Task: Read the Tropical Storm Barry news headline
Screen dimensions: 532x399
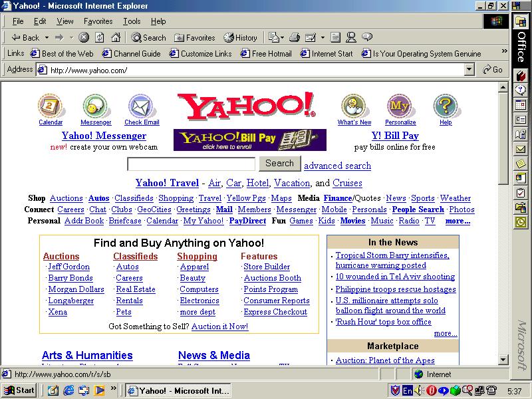Action: pyautogui.click(x=392, y=260)
